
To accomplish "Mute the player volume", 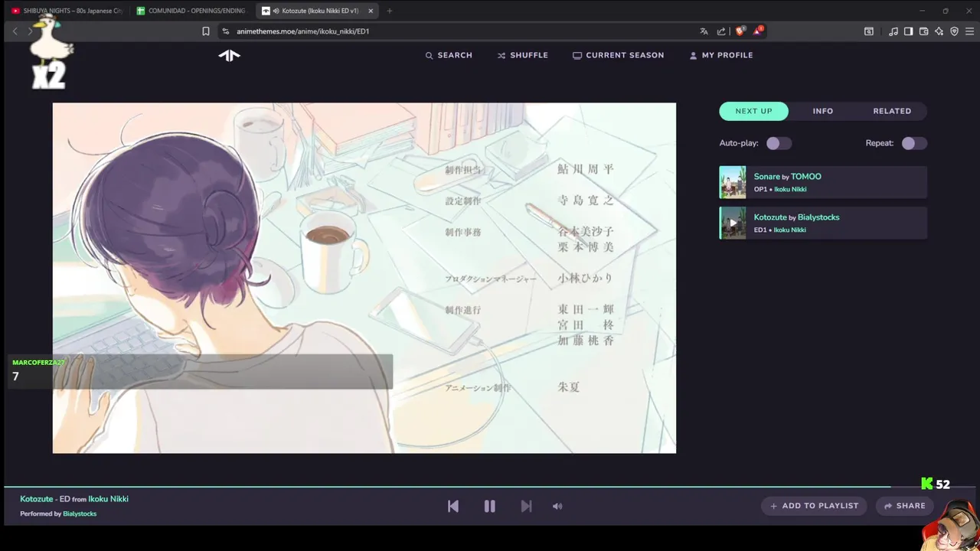I will coord(557,506).
